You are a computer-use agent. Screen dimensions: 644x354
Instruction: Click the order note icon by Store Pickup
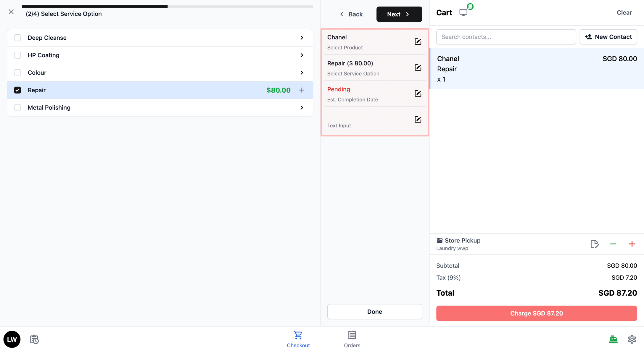tap(594, 244)
